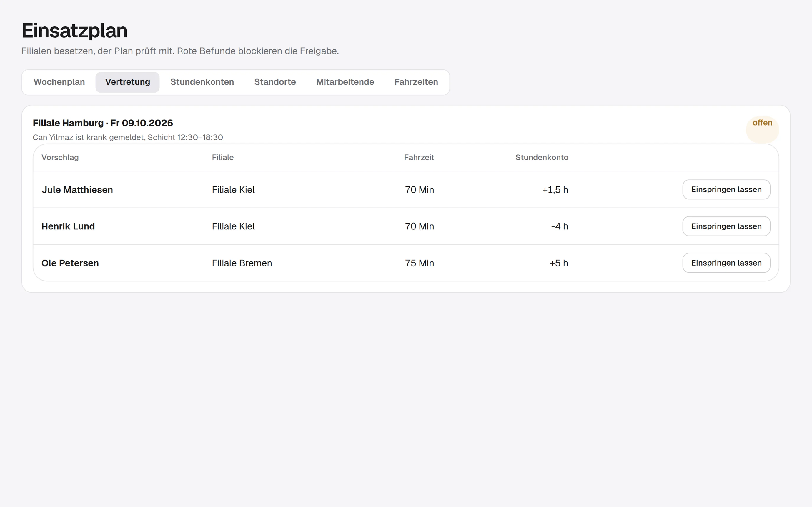Select the name Henrik Lund

tap(68, 226)
